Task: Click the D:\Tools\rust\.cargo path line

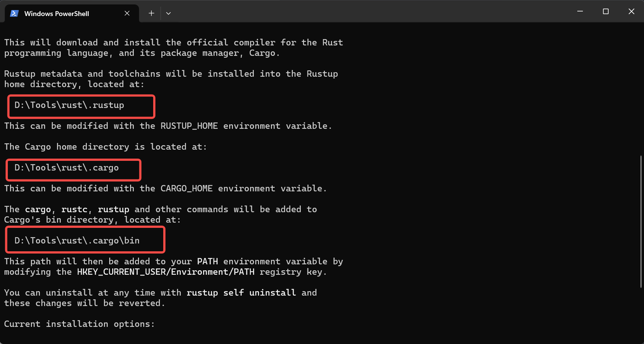Action: pyautogui.click(x=67, y=168)
